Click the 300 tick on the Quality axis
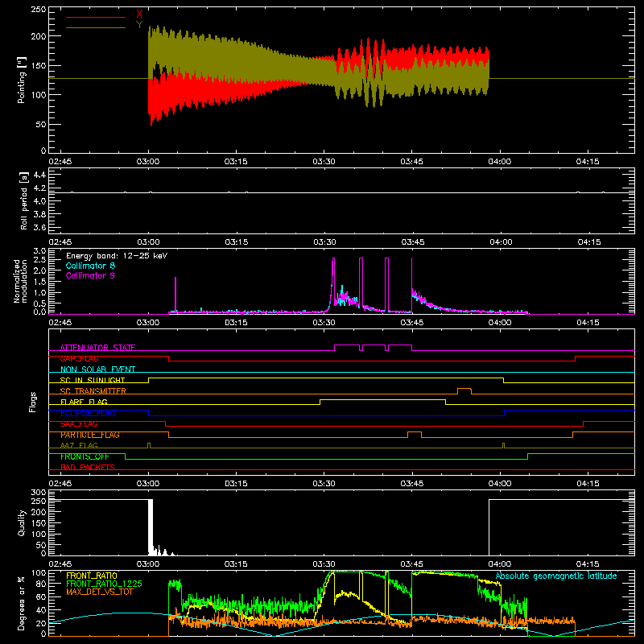Image resolution: width=644 pixels, height=644 pixels. [x=38, y=493]
